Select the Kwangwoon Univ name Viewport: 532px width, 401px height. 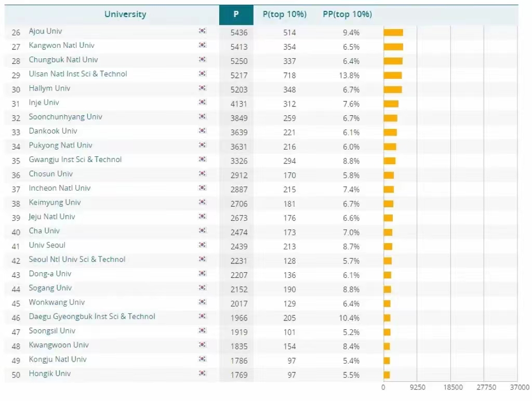(x=59, y=345)
